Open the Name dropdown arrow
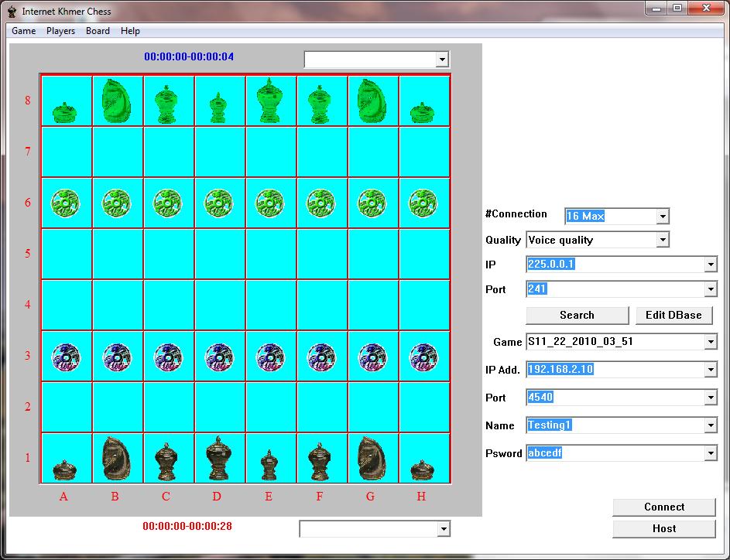The height and width of the screenshot is (560, 730). pyautogui.click(x=711, y=425)
